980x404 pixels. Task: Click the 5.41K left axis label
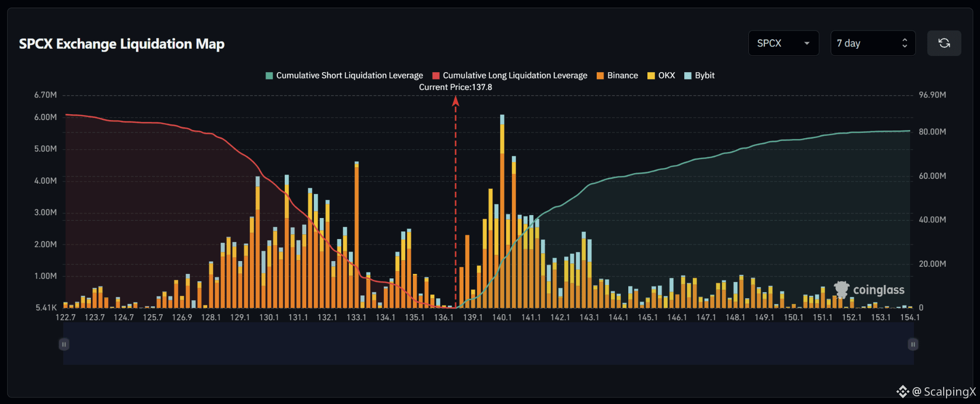tap(46, 308)
